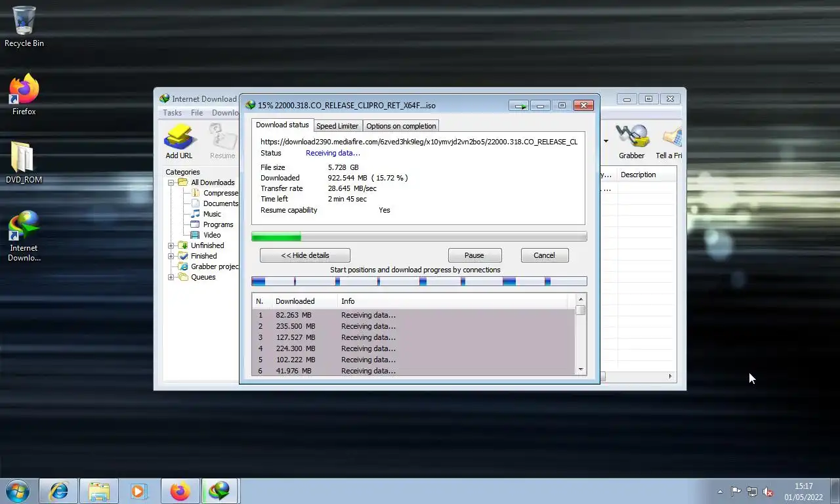The height and width of the screenshot is (504, 840).
Task: Select the Queues folder in Categories
Action: click(197, 277)
